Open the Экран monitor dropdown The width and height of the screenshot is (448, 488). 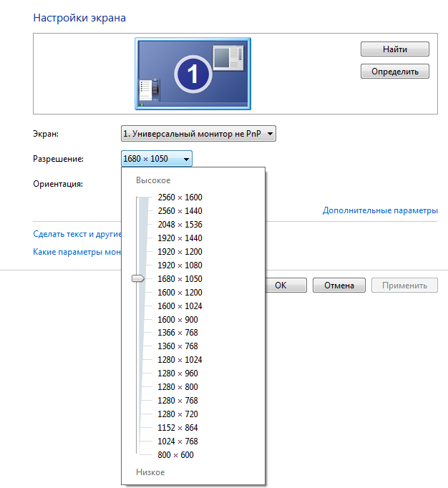[198, 134]
